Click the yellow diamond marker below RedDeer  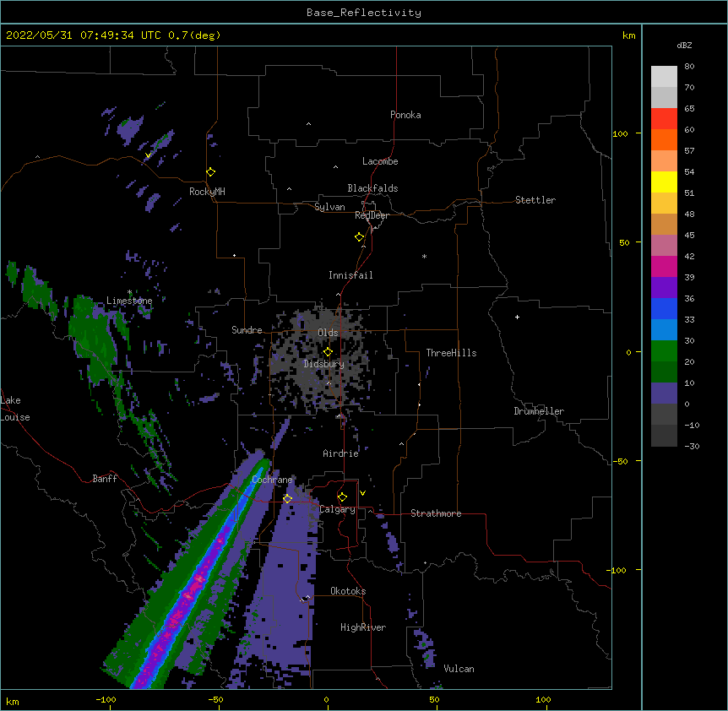click(360, 237)
